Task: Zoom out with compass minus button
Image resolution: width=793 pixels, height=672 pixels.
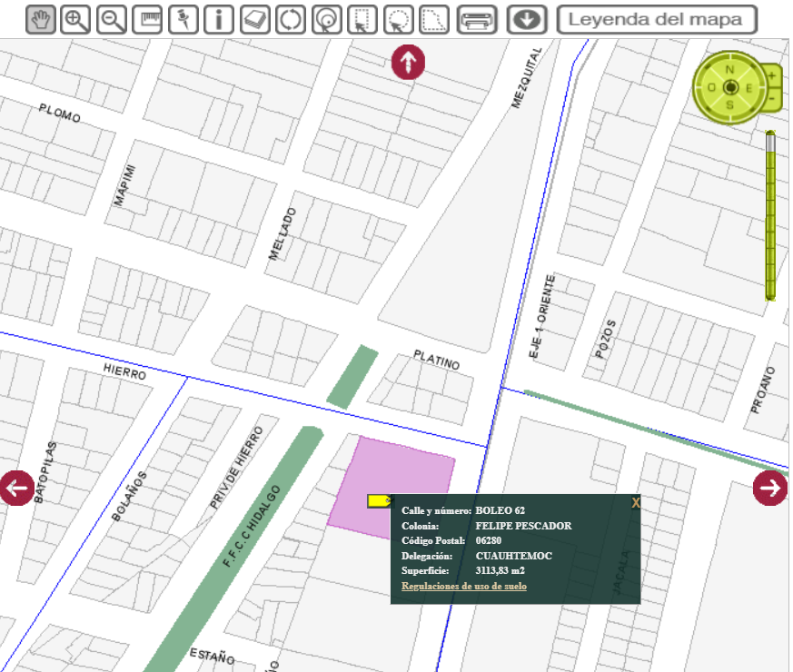Action: [772, 99]
